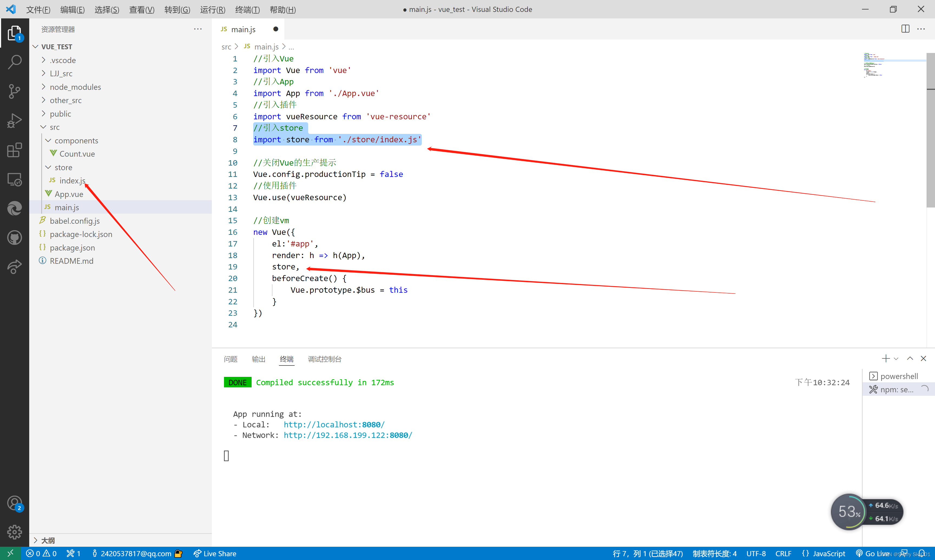Open the Edge browser tools icon
The width and height of the screenshot is (935, 560).
tap(14, 208)
